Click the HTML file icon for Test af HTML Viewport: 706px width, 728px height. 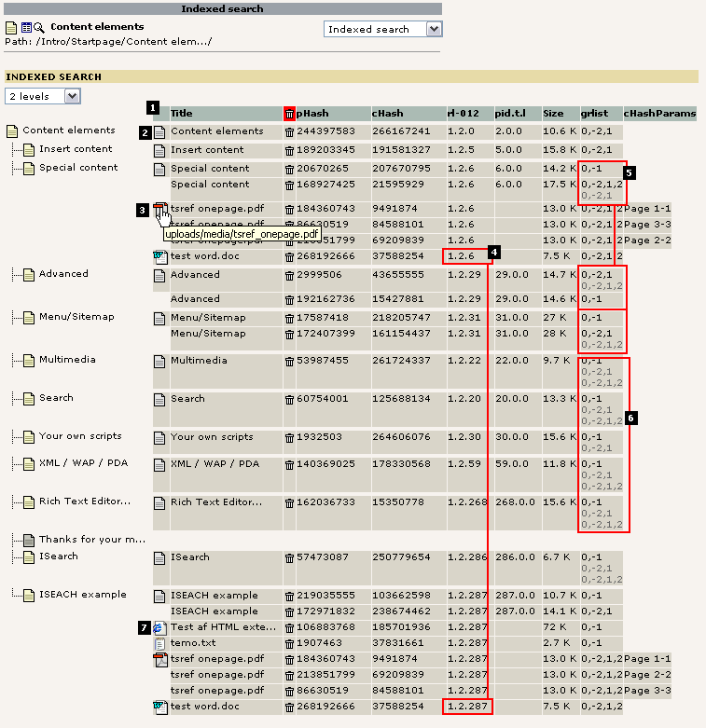click(159, 628)
